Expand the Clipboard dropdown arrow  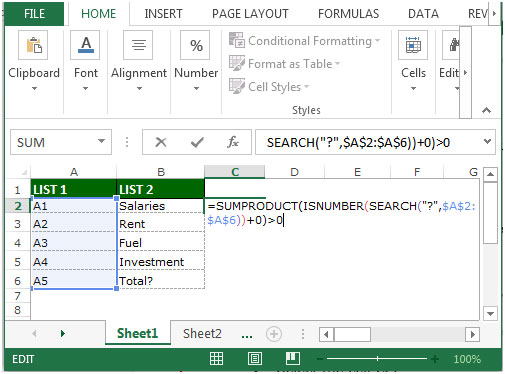tap(34, 88)
